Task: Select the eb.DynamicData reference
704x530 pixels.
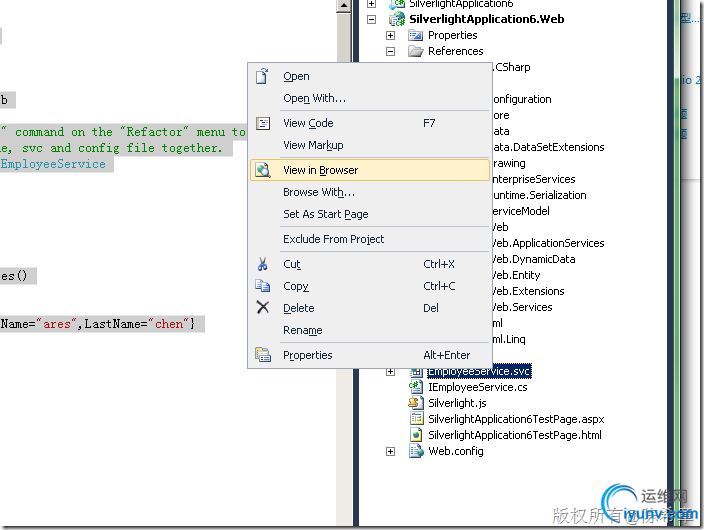Action: pos(534,259)
